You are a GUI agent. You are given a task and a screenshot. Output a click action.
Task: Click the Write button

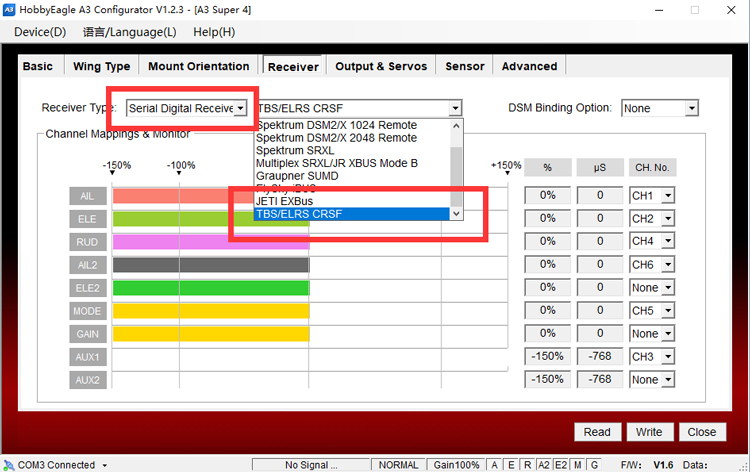click(x=648, y=432)
